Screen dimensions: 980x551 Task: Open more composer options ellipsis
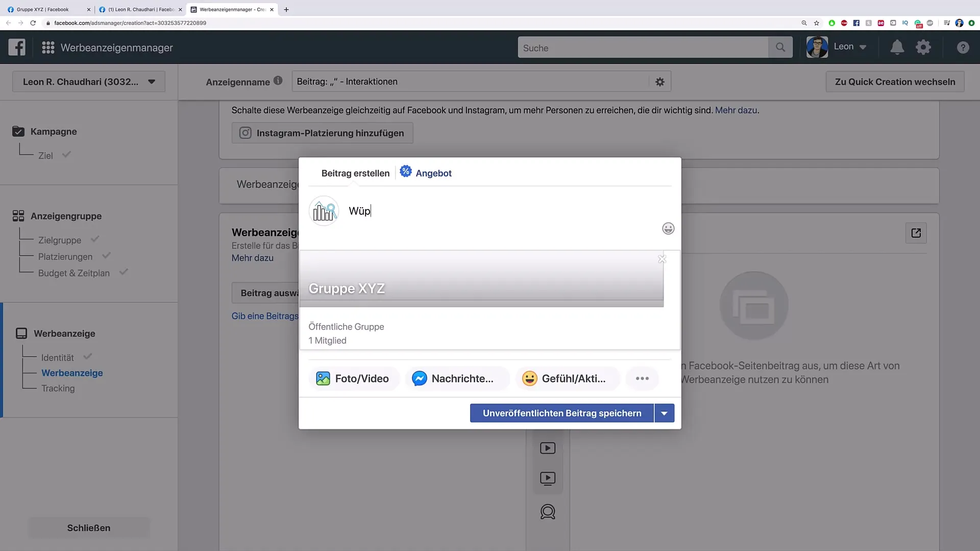pyautogui.click(x=642, y=379)
